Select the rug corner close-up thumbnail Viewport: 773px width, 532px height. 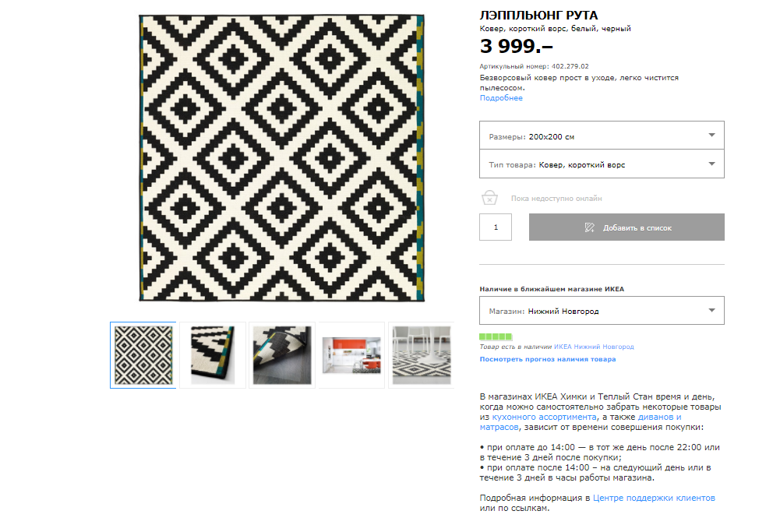[x=213, y=355]
